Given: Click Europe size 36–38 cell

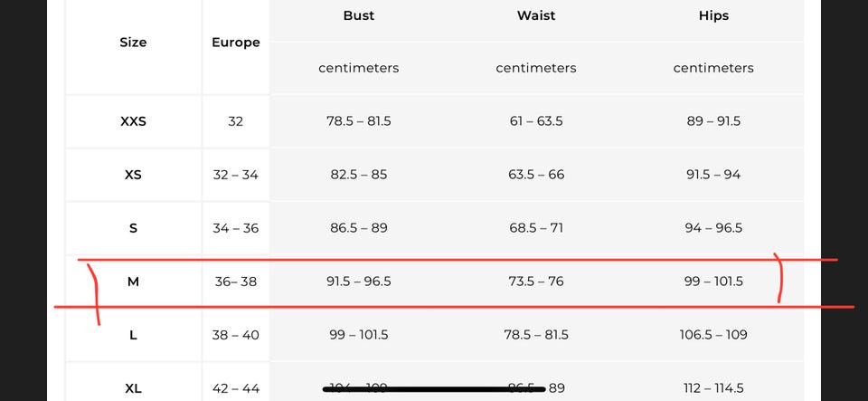Looking at the screenshot, I should coord(235,282).
